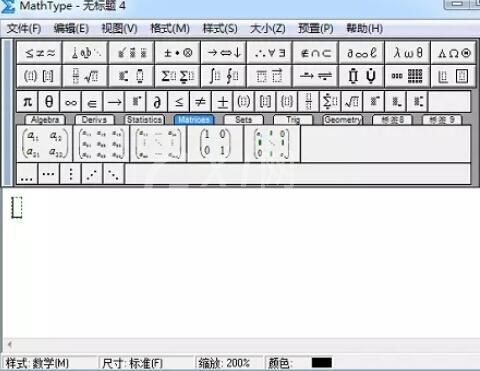The width and height of the screenshot is (480, 371).
Task: Insert the centered horizontal ellipsis
Action: 49,174
